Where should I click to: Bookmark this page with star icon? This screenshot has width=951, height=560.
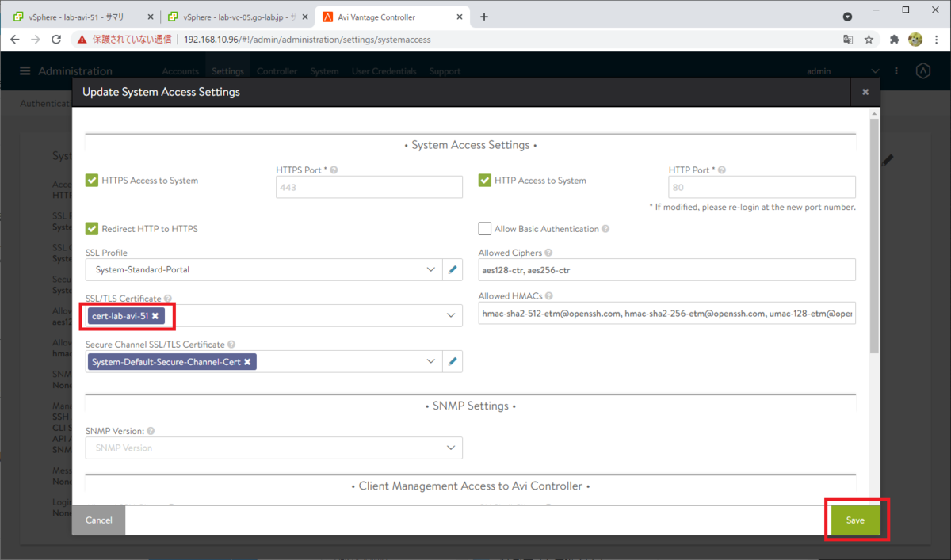click(869, 39)
